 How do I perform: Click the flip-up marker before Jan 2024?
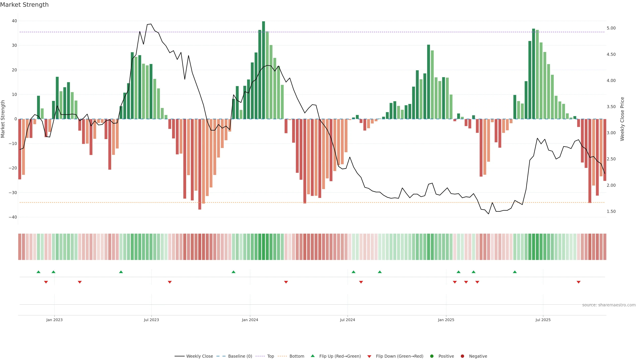[x=233, y=272]
